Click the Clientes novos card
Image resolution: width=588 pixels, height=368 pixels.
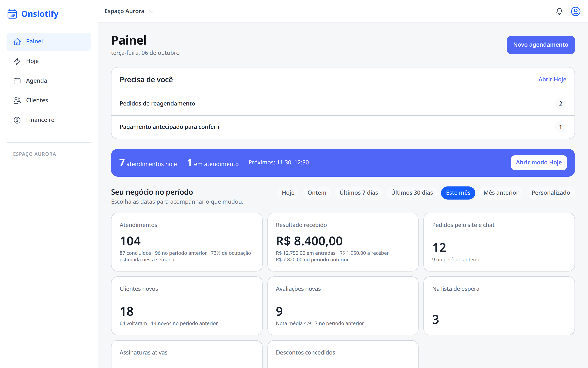[187, 306]
